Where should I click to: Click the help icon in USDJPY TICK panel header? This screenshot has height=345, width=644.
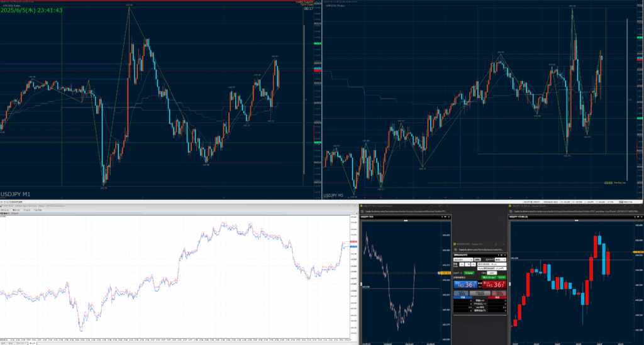pyautogui.click(x=442, y=217)
